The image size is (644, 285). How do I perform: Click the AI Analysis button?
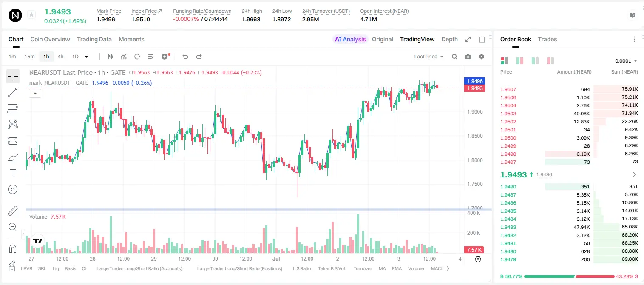point(350,39)
